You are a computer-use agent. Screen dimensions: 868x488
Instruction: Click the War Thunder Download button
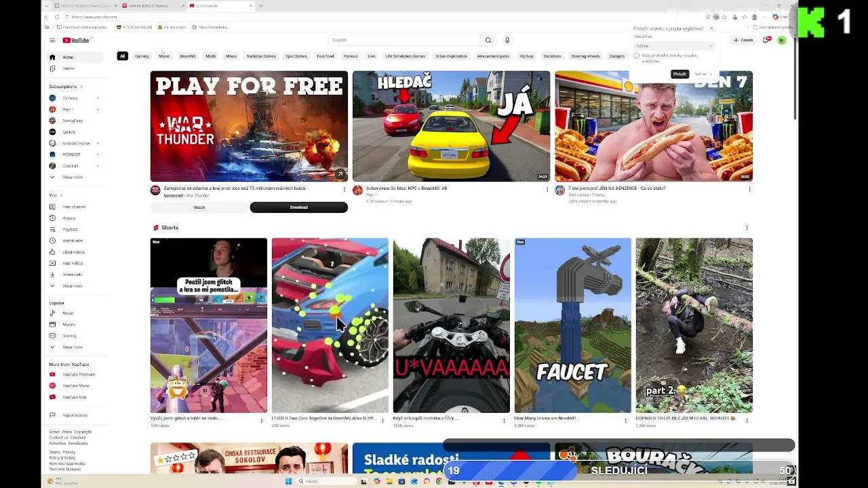[x=298, y=207]
